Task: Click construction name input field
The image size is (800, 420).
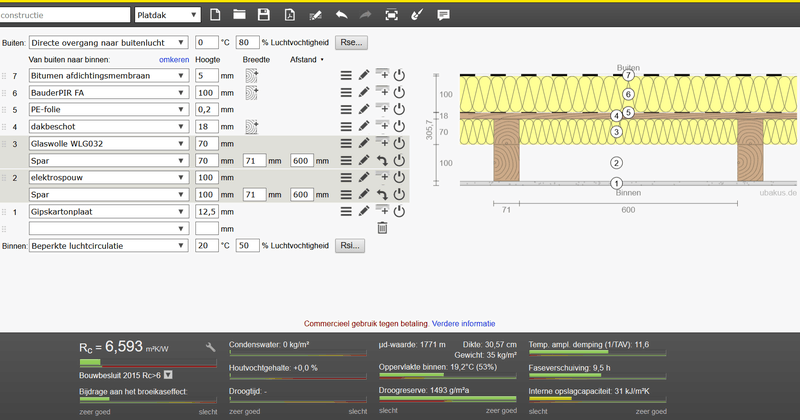Action: click(x=65, y=15)
